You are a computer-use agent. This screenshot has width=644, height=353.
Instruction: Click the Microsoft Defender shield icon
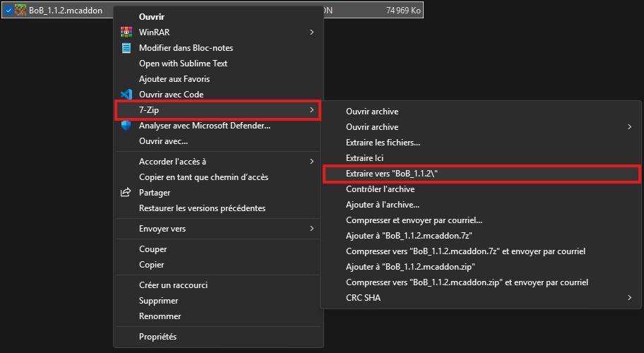tap(126, 126)
